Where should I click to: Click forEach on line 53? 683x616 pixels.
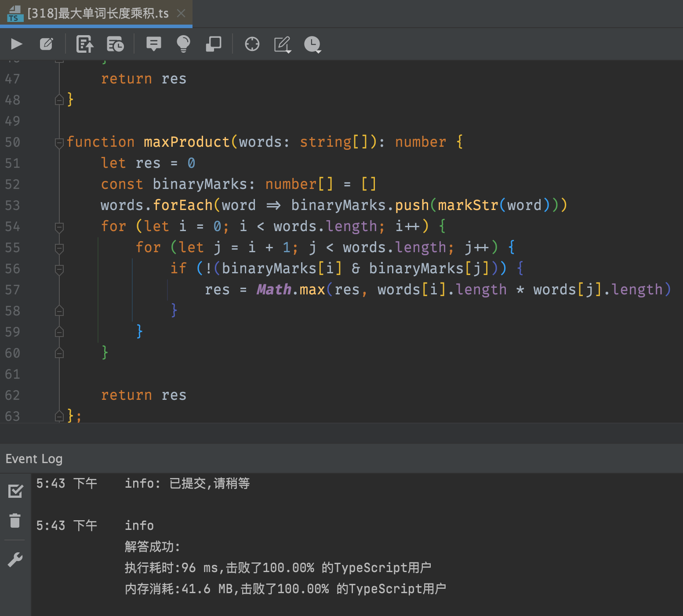(183, 205)
